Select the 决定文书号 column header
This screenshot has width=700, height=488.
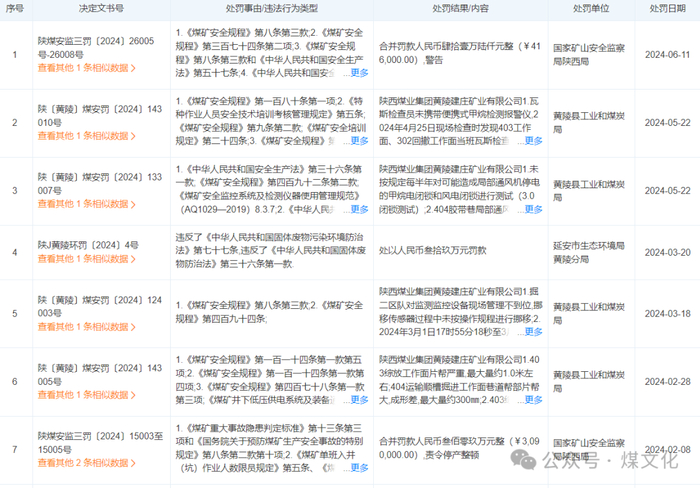coord(101,8)
